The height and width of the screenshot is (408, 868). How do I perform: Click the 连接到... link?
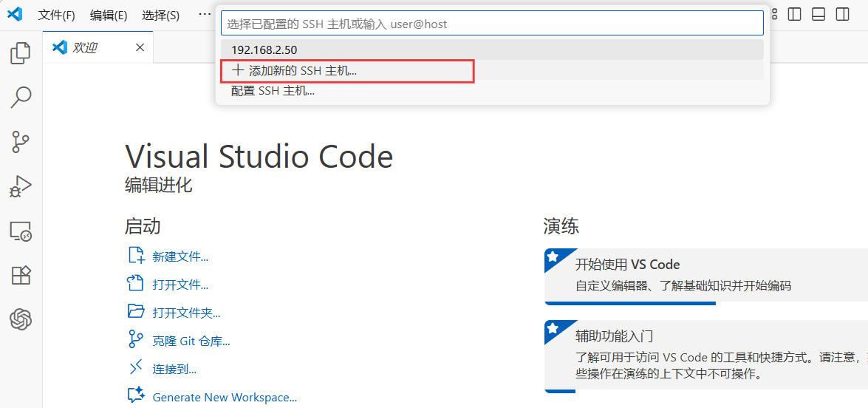click(174, 370)
